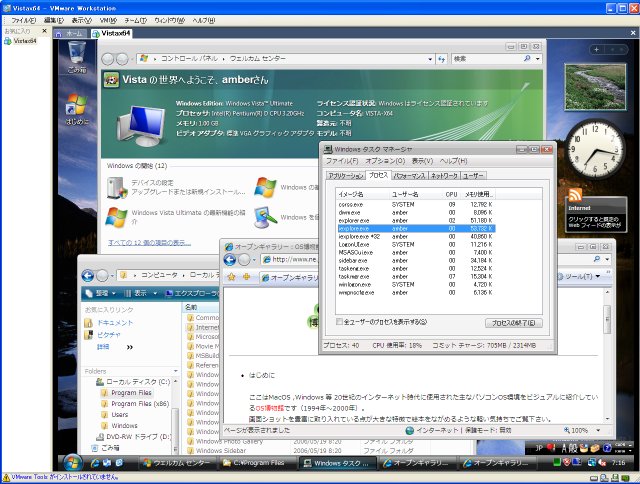This screenshot has width=640, height=484.
Task: Click the clock gadget on sidebar
Action: click(x=596, y=149)
